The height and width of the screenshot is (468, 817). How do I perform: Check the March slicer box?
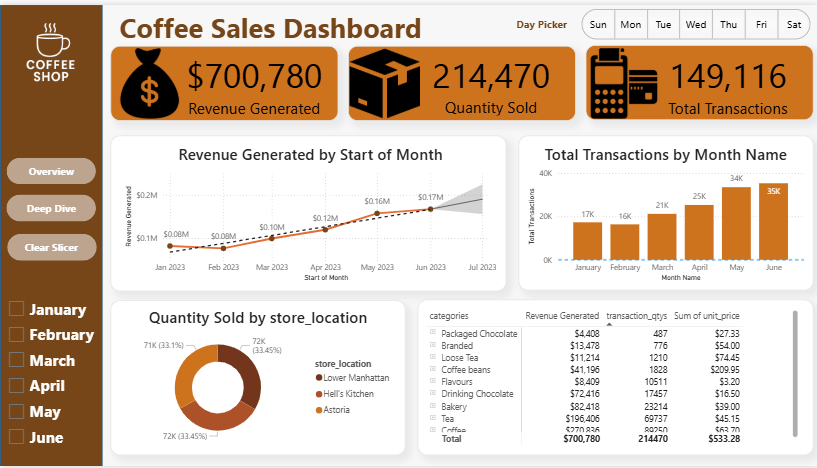point(16,361)
